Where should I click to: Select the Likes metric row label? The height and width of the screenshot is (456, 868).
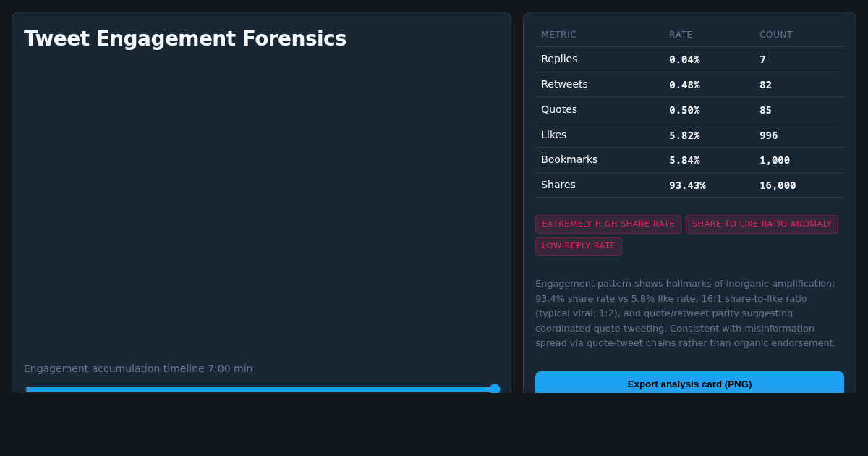point(554,135)
